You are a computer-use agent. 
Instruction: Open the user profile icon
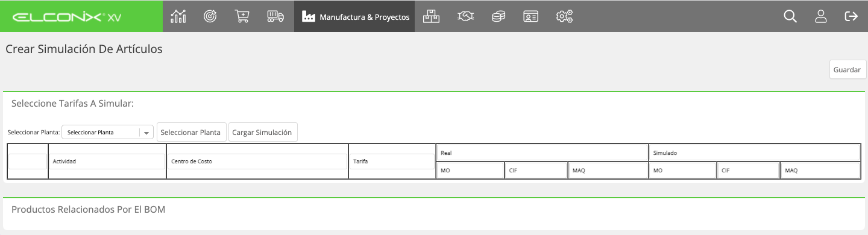(820, 16)
